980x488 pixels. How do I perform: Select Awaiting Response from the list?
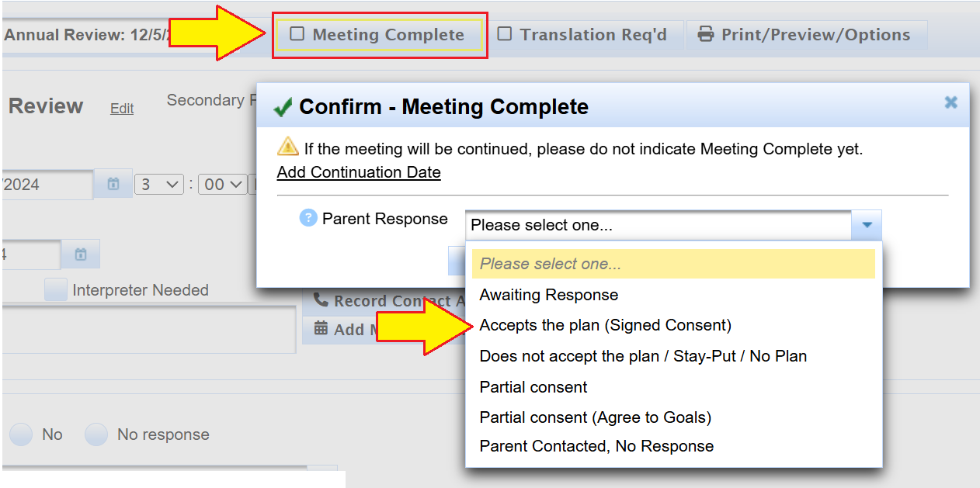click(x=548, y=295)
